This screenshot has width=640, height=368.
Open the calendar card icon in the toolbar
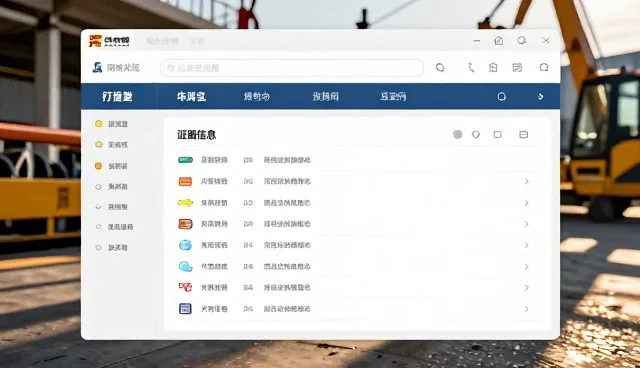coord(517,68)
